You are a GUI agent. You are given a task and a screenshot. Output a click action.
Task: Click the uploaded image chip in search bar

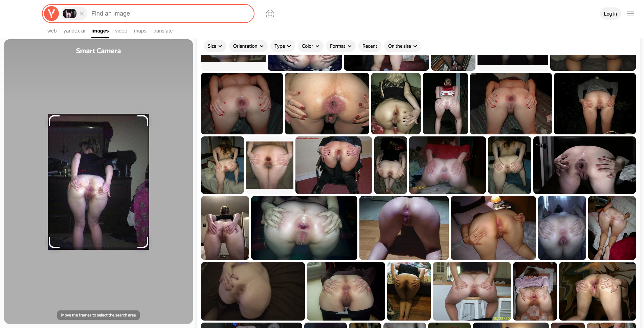[x=70, y=14]
